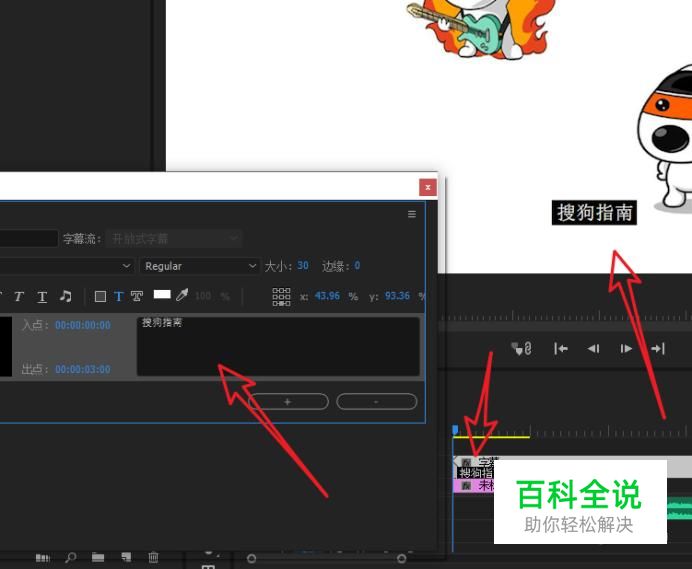The height and width of the screenshot is (569, 692).
Task: Close the captions dialog window
Action: 428,187
